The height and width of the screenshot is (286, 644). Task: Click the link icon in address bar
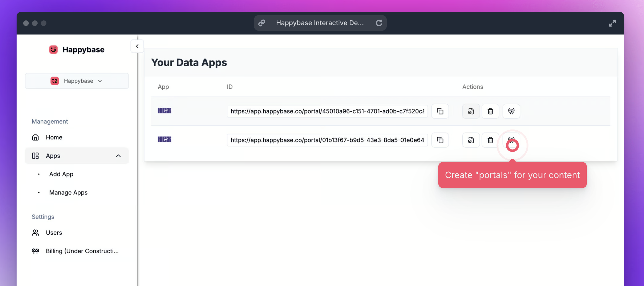tap(262, 23)
